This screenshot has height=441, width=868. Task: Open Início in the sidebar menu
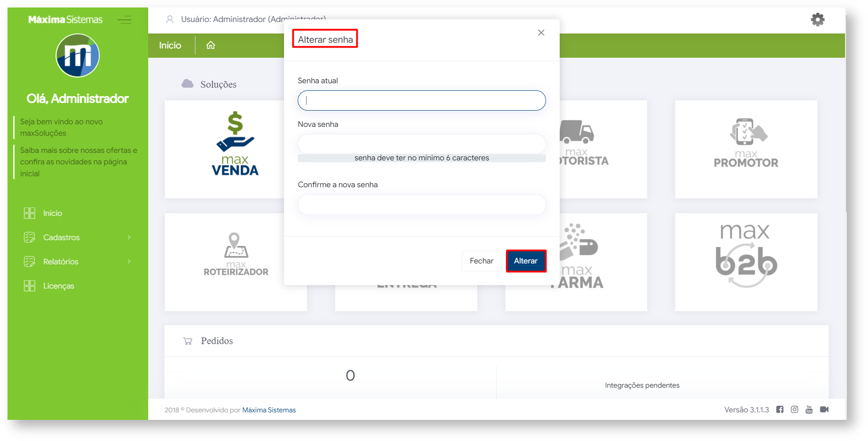(52, 213)
